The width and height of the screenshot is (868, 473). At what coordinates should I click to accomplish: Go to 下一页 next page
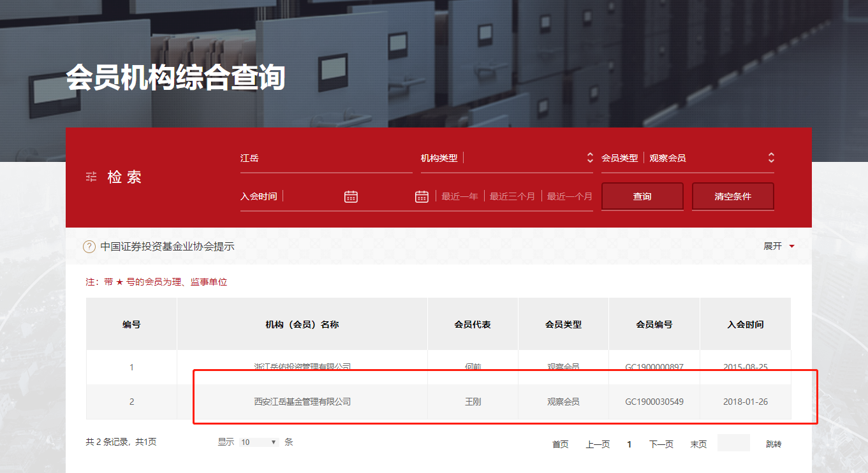(x=661, y=444)
